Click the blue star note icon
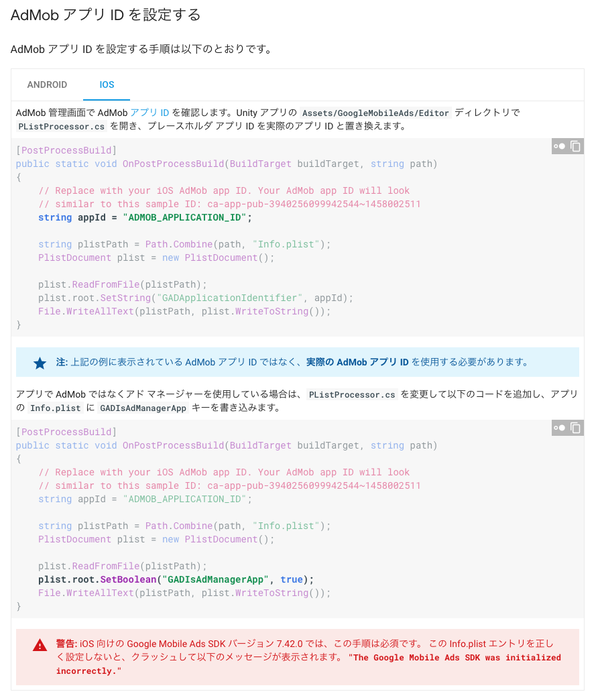This screenshot has width=598, height=700. [40, 363]
